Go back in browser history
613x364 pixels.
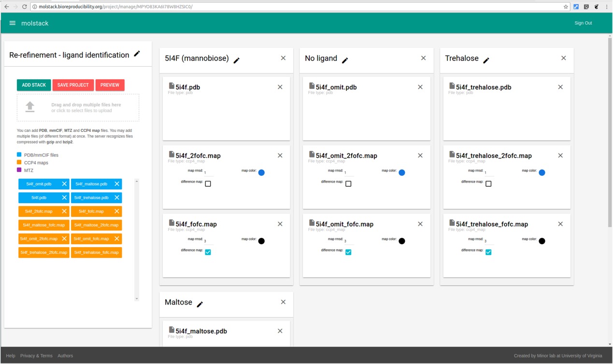click(x=6, y=7)
